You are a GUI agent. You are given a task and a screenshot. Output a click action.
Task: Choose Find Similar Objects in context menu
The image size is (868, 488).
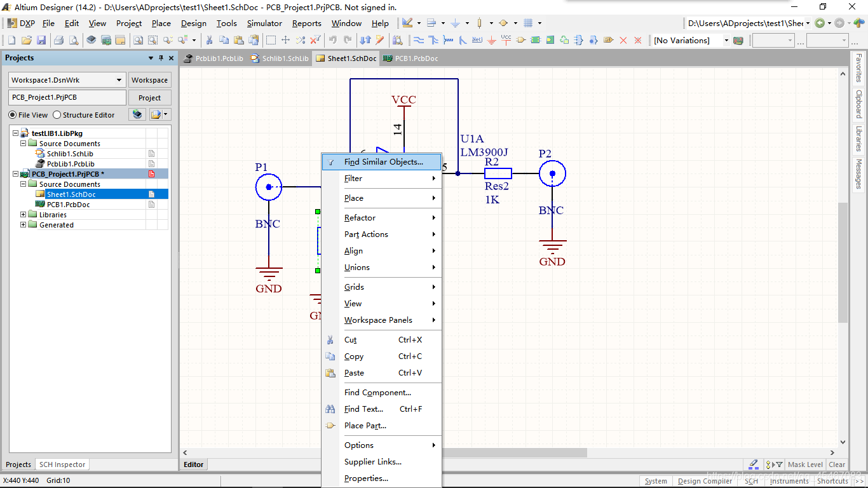[381, 162]
